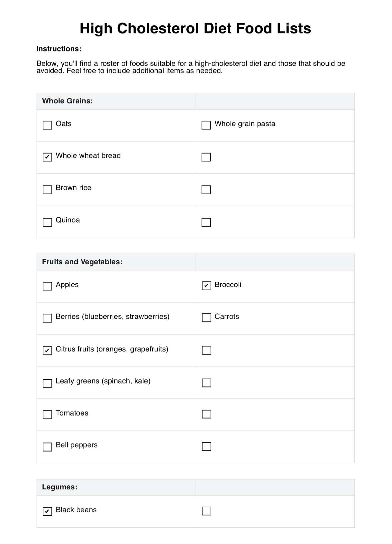Viewport: 392px width, 544px height.
Task: Click the Whole Grains section header
Action: click(68, 101)
